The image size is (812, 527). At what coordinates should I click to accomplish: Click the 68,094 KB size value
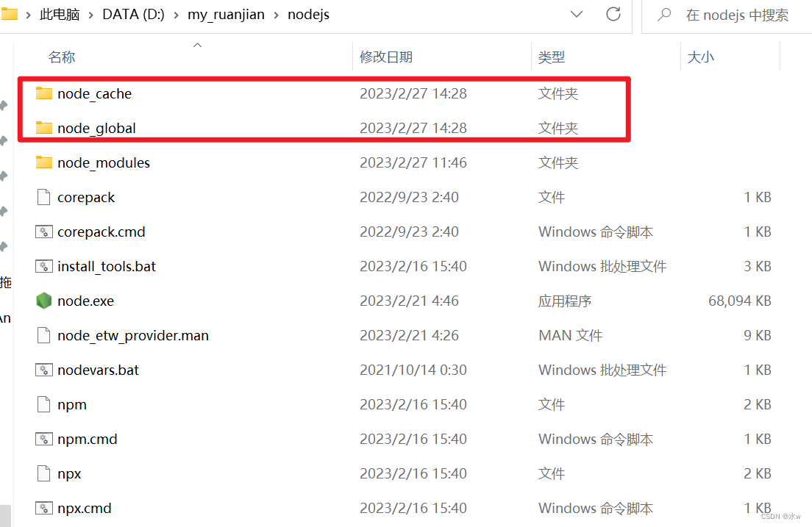click(x=739, y=301)
